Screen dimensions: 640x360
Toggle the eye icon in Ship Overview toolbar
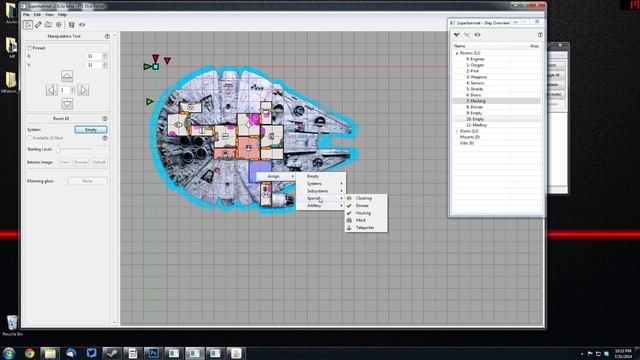click(x=477, y=35)
